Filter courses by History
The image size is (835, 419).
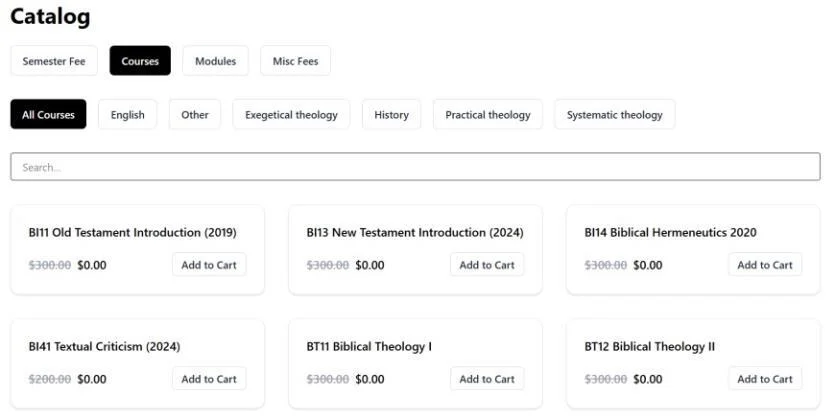(x=391, y=114)
